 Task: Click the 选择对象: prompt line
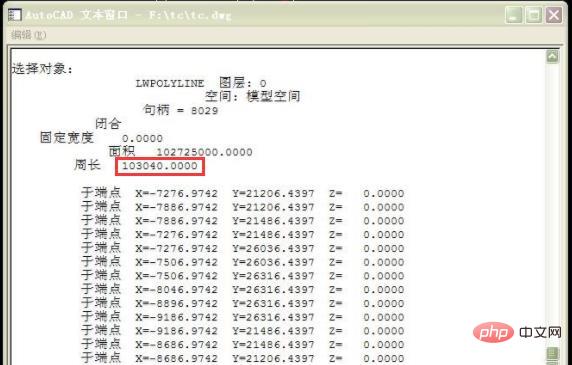[42, 69]
